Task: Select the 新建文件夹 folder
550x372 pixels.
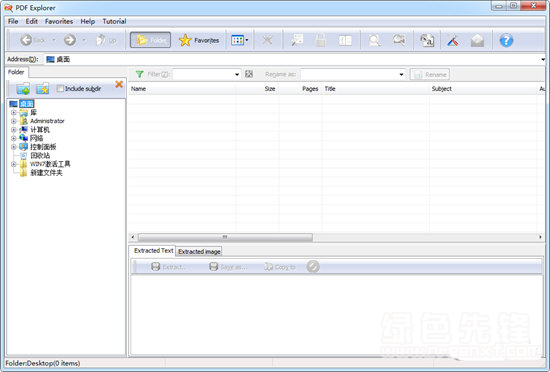Action: 46,173
